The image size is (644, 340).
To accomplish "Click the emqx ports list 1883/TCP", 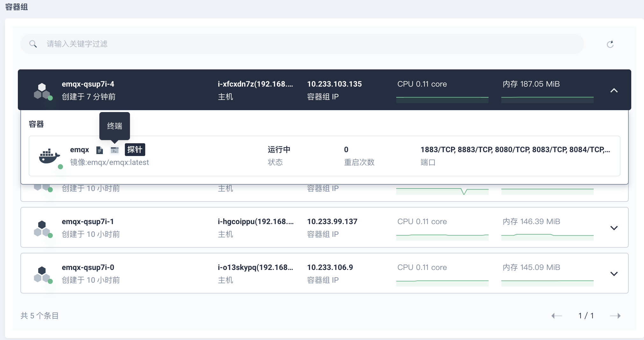I will [x=515, y=150].
